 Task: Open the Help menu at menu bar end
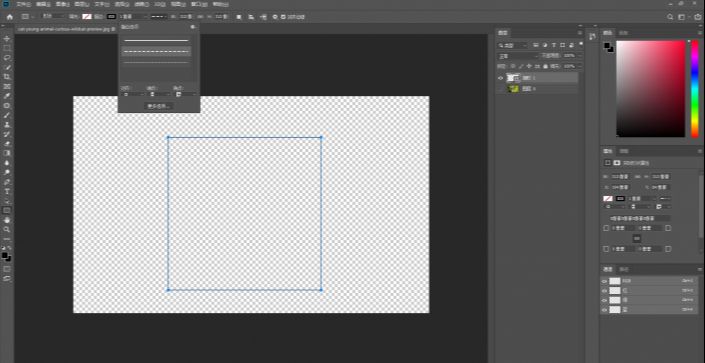[220, 4]
